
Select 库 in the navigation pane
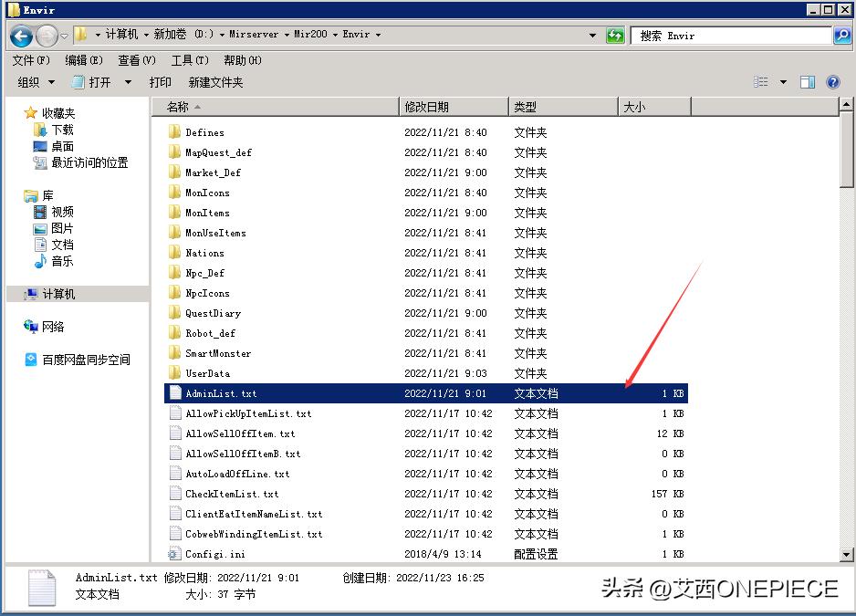pos(48,195)
